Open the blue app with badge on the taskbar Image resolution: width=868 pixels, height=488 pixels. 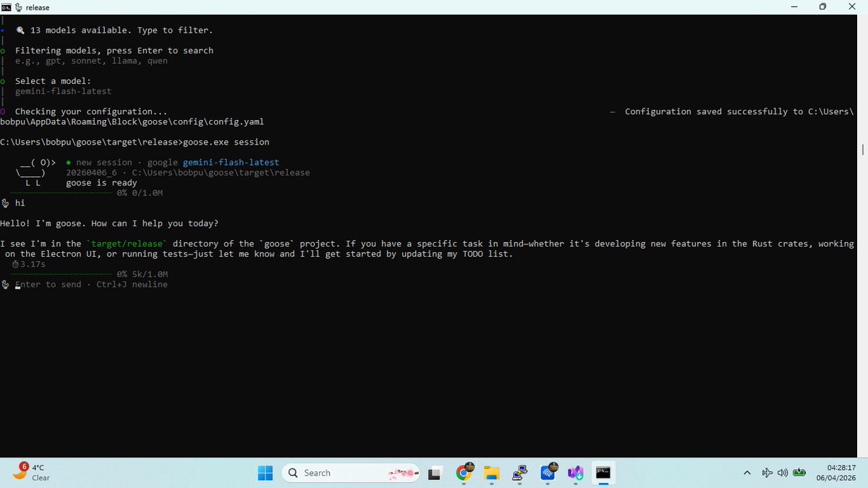tap(548, 473)
